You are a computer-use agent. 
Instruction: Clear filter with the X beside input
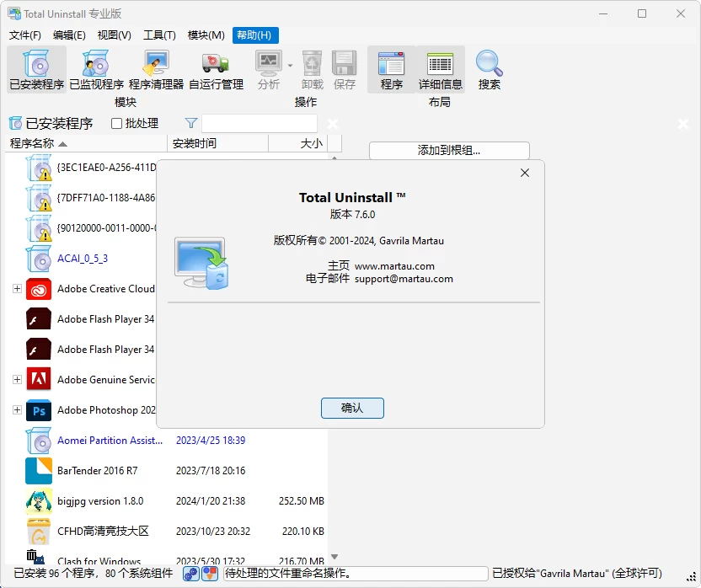(x=333, y=124)
